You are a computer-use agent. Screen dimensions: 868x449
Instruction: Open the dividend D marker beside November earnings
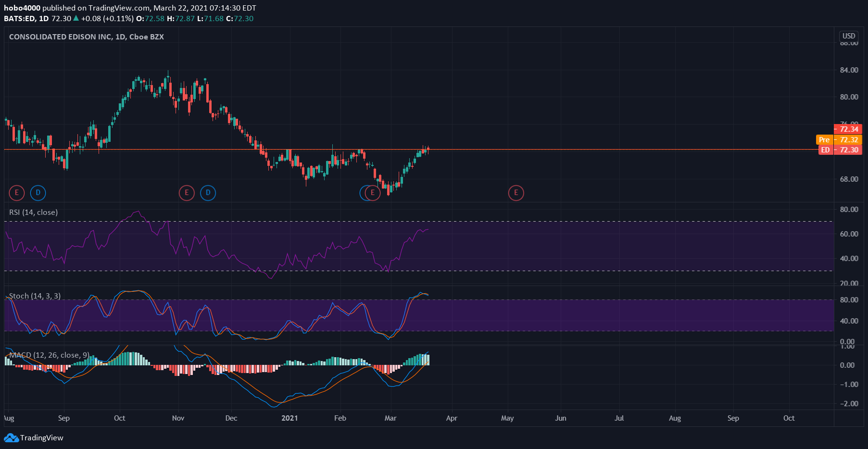[208, 193]
